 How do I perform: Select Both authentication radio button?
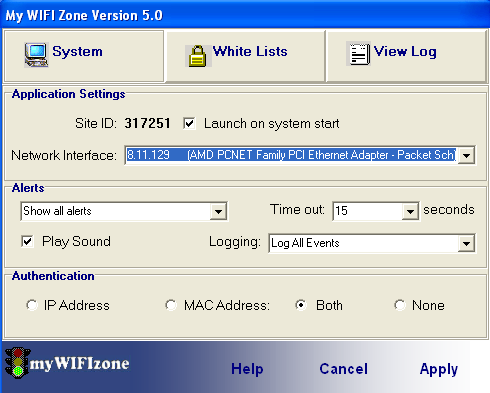(x=301, y=305)
